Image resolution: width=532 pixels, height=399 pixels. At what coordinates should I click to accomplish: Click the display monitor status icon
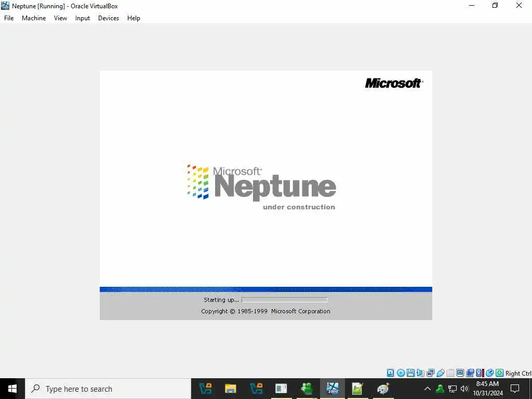pos(460,373)
